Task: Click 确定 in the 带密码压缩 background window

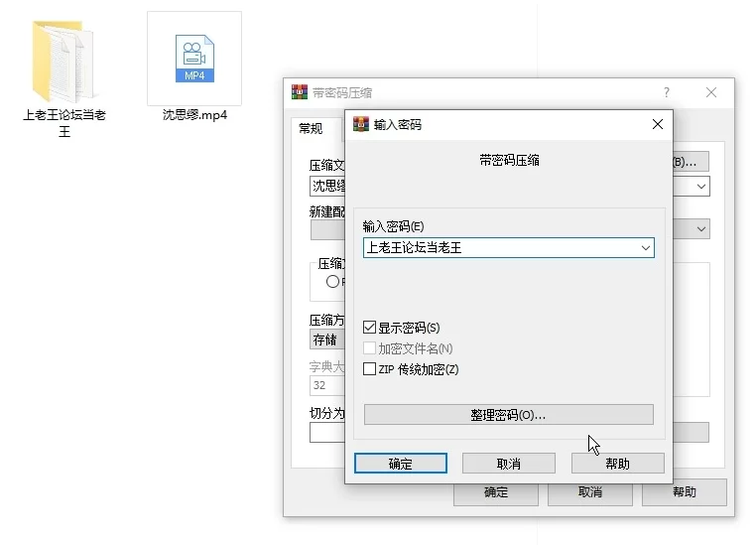Action: click(x=496, y=492)
